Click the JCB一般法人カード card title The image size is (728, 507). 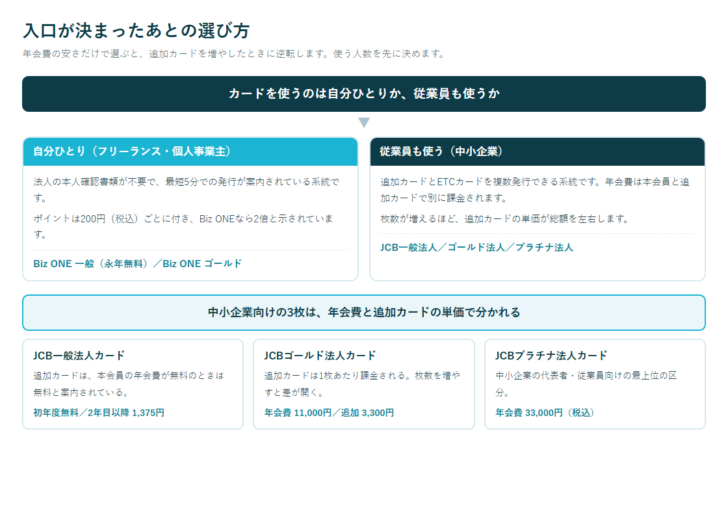coord(79,356)
